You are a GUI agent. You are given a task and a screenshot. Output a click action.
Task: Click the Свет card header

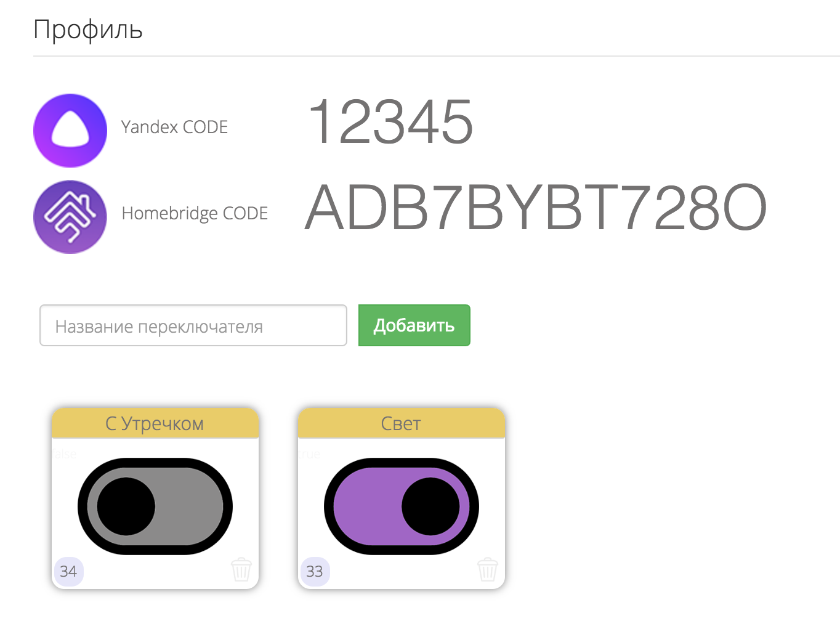(x=401, y=423)
